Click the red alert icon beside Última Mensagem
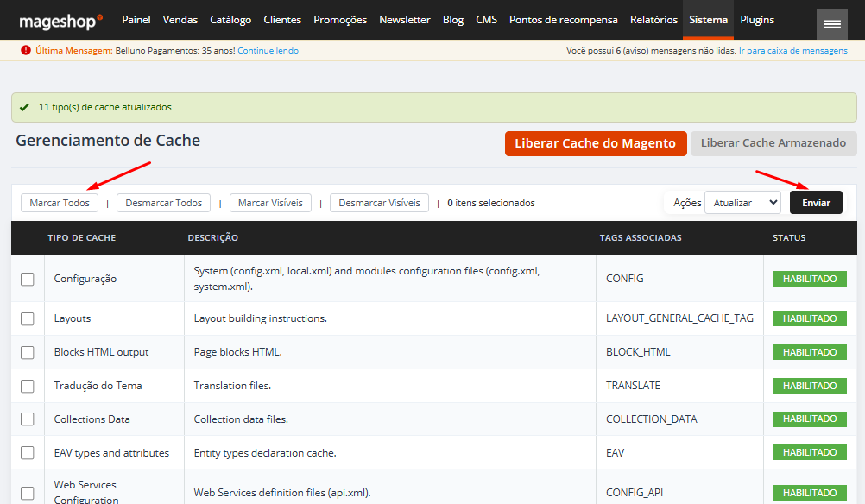 pyautogui.click(x=25, y=50)
